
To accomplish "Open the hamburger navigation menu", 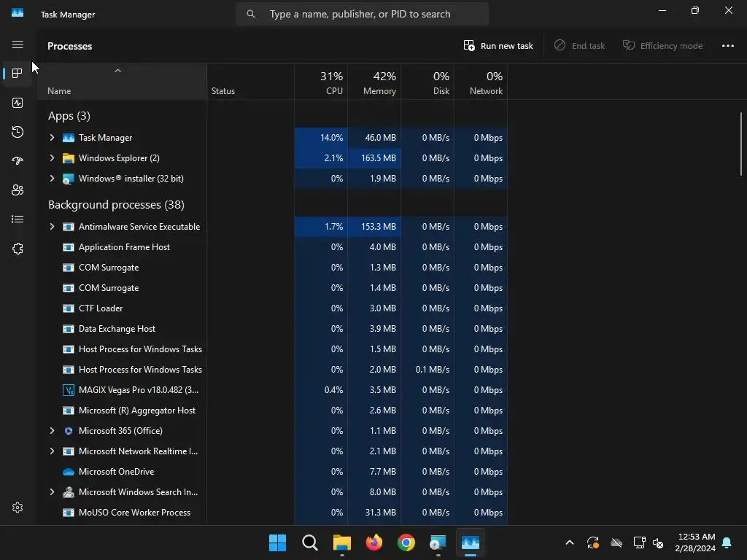I will [18, 44].
